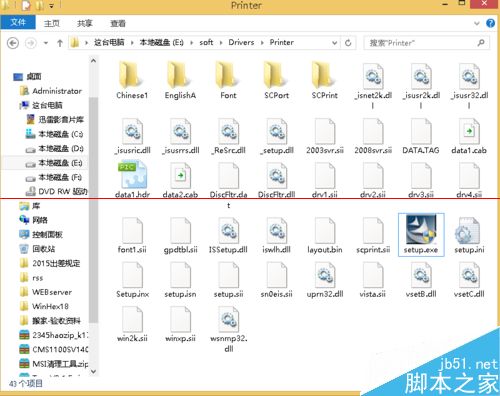Select the 2003svr.sii file

[325, 136]
